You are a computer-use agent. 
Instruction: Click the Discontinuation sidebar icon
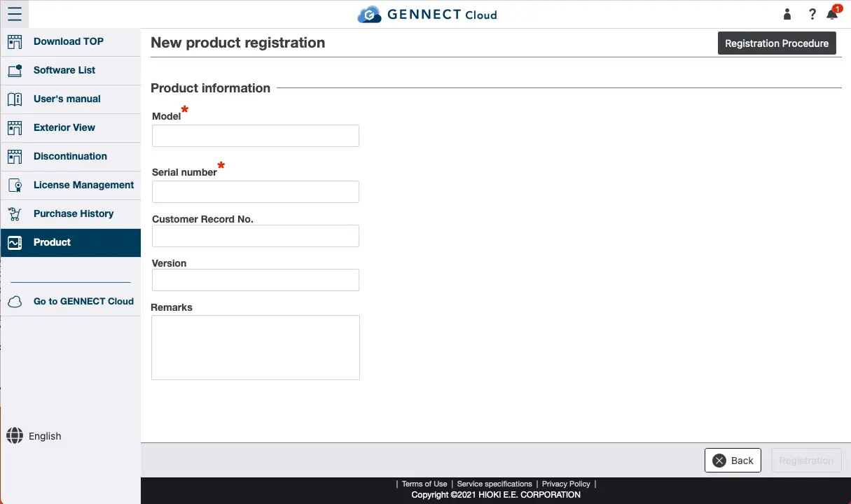click(x=15, y=156)
